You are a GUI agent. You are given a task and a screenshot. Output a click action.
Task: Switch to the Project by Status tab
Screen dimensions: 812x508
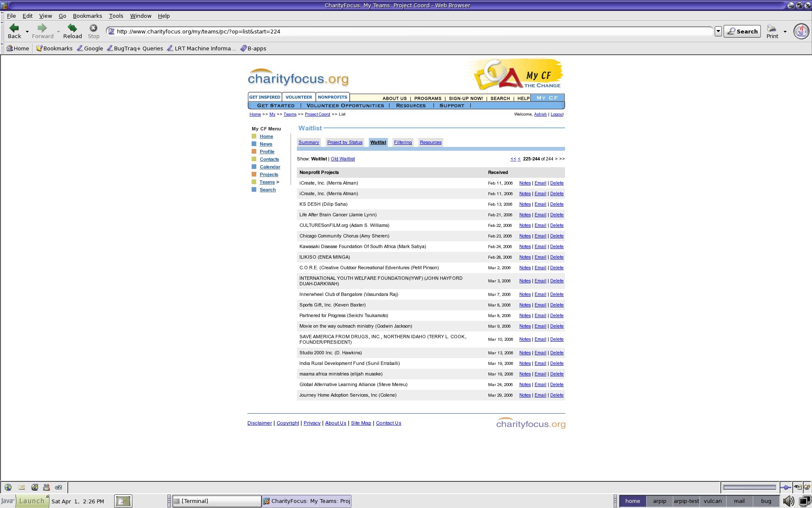[345, 142]
